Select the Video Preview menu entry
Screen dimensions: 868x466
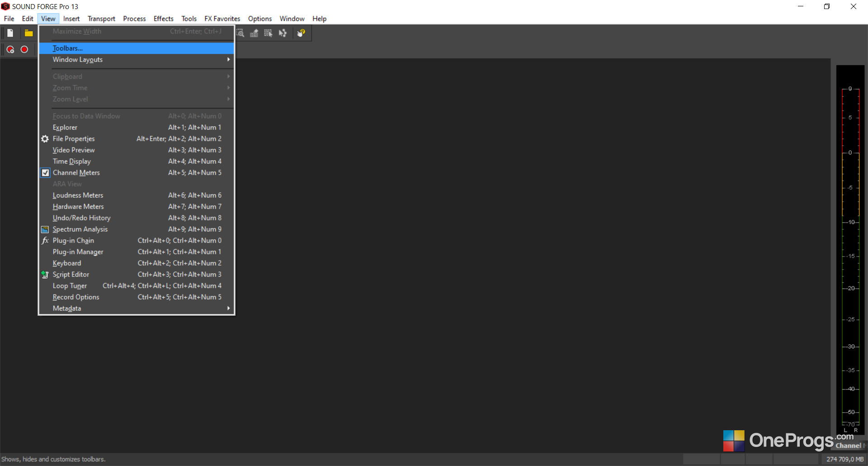pos(137,150)
